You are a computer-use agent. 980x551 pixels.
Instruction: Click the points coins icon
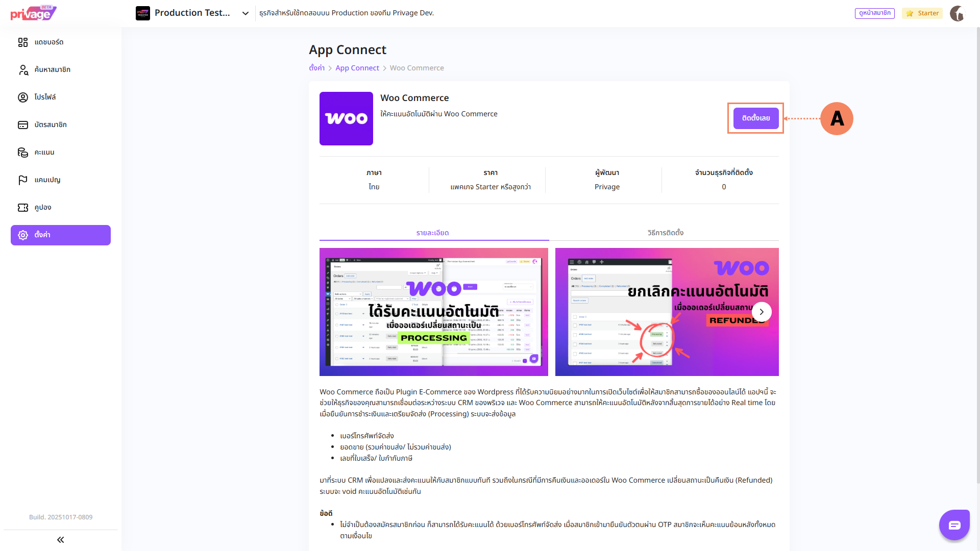pos(23,153)
